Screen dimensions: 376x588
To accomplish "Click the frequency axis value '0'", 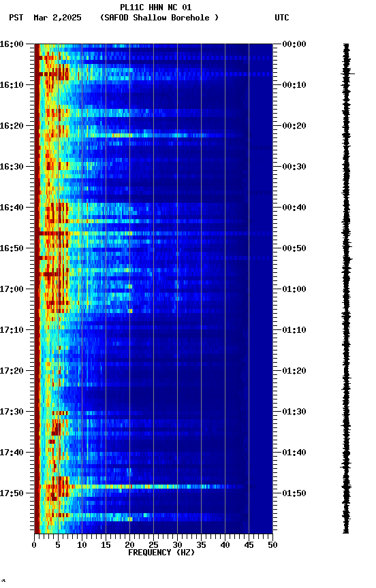I will coord(34,545).
